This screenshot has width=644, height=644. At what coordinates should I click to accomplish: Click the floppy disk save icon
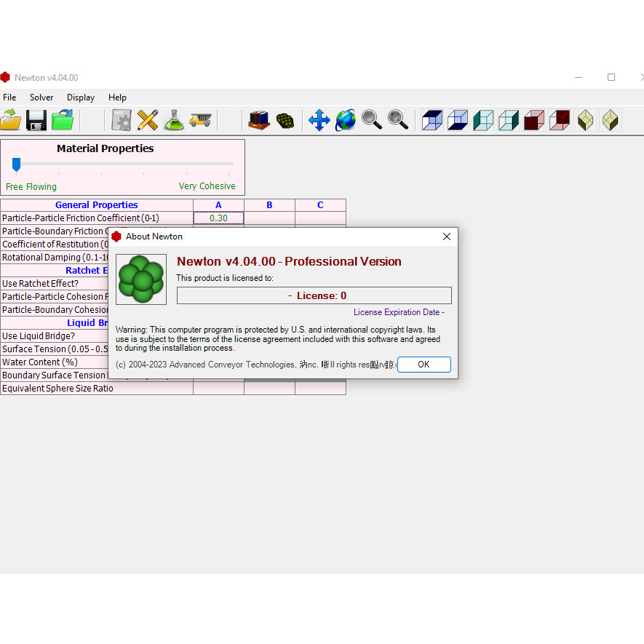(x=36, y=120)
